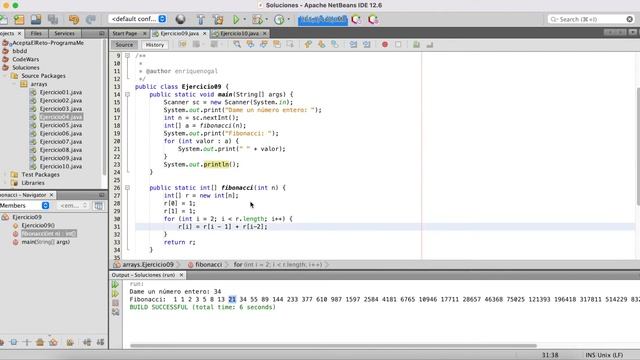The height and width of the screenshot is (360, 640).
Task: Click the rightmost colored toolbar icon
Action: (x=373, y=19)
